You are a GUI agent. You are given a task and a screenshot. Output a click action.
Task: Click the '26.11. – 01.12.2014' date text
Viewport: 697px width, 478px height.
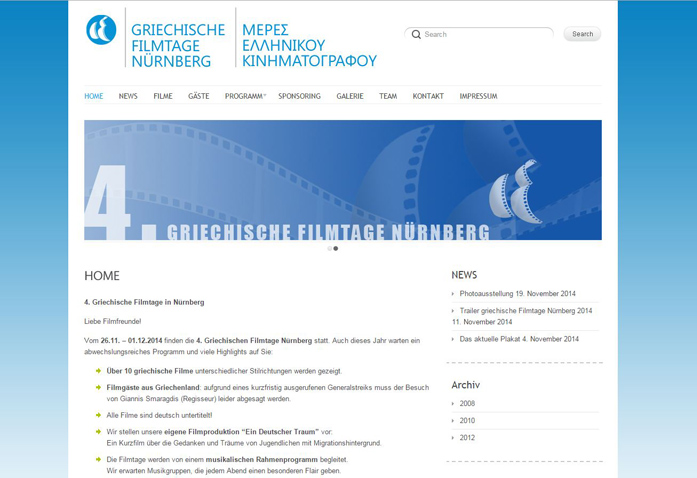132,341
